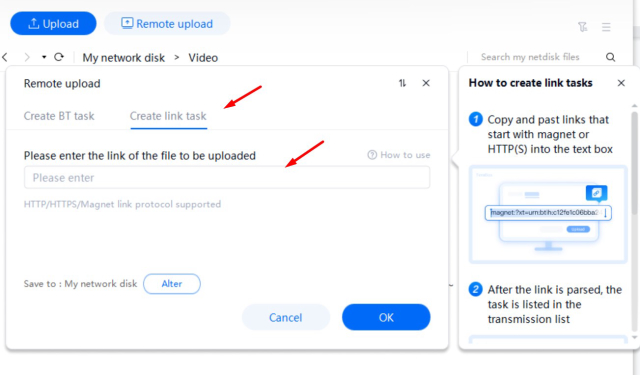This screenshot has width=640, height=375.
Task: Click the How to use help link
Action: (399, 155)
